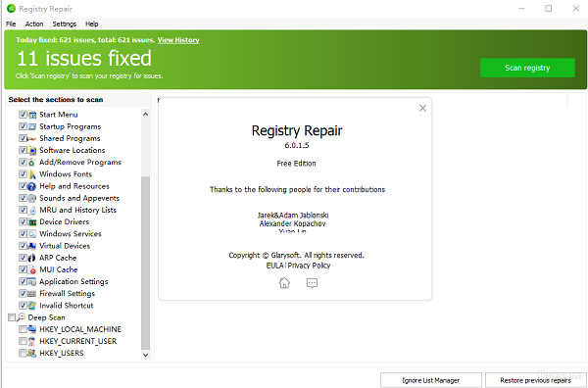588x388 pixels.
Task: Open the File menu
Action: click(11, 24)
